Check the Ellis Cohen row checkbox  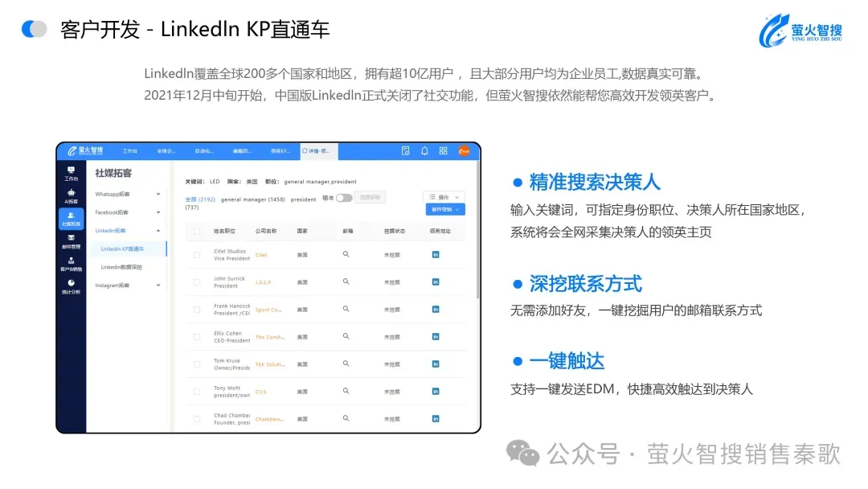(x=197, y=337)
